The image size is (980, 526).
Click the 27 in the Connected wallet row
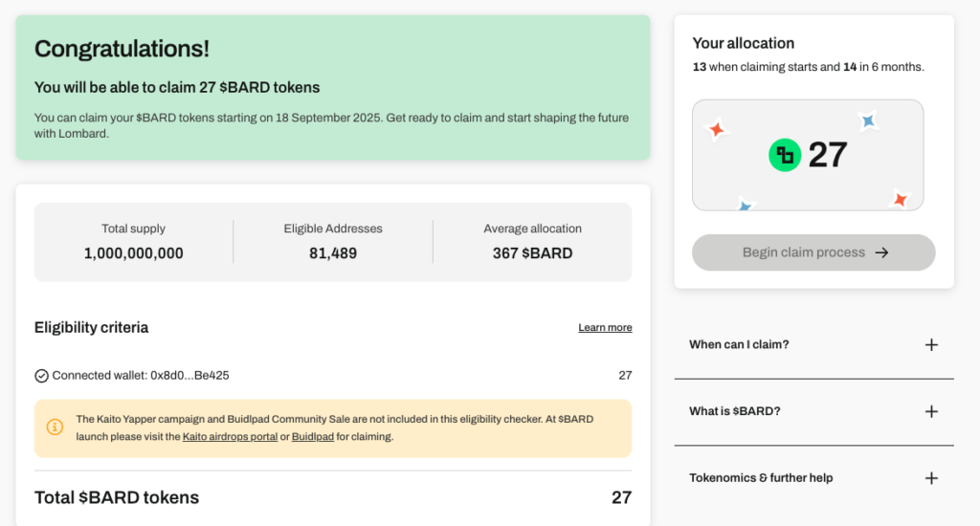tap(625, 376)
